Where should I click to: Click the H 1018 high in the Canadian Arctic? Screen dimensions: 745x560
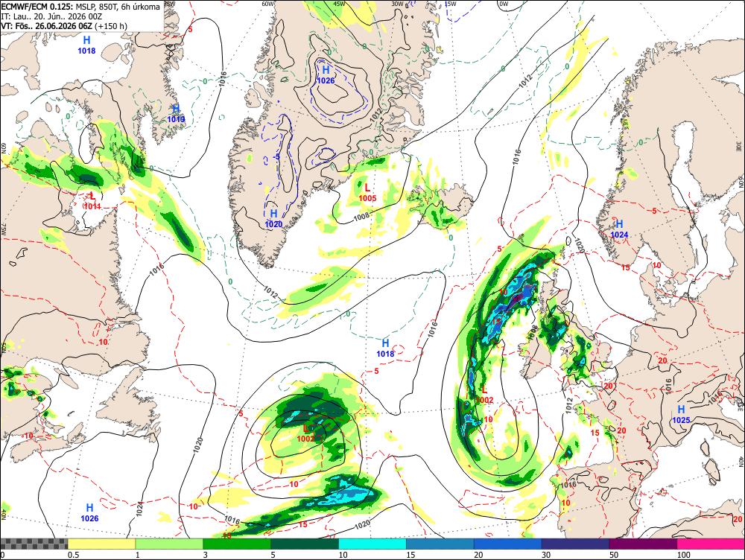pos(86,45)
